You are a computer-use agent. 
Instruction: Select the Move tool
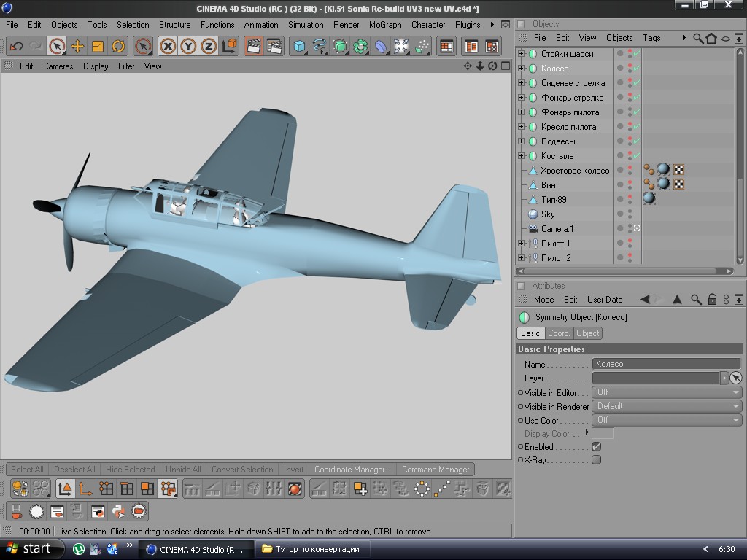click(77, 47)
